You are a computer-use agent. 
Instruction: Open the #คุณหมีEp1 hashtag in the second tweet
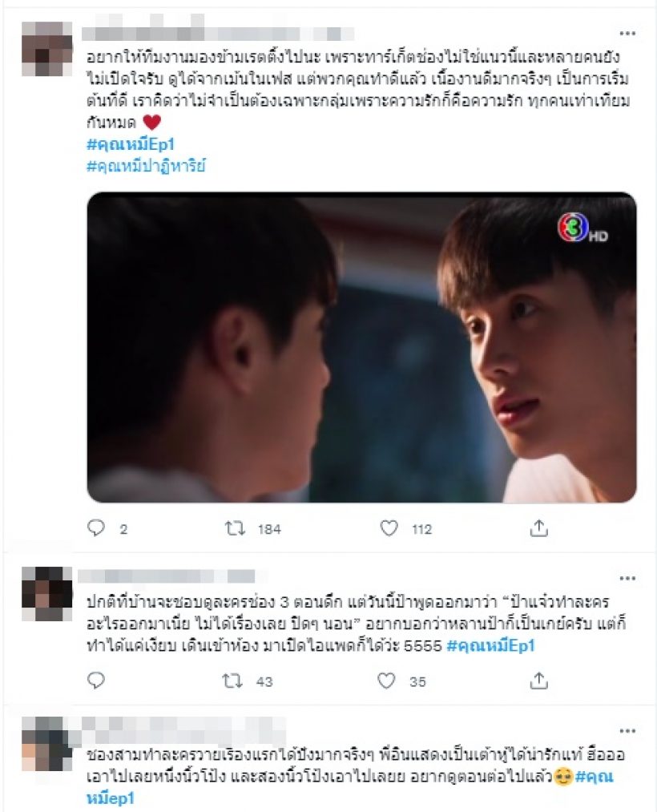pyautogui.click(x=490, y=645)
